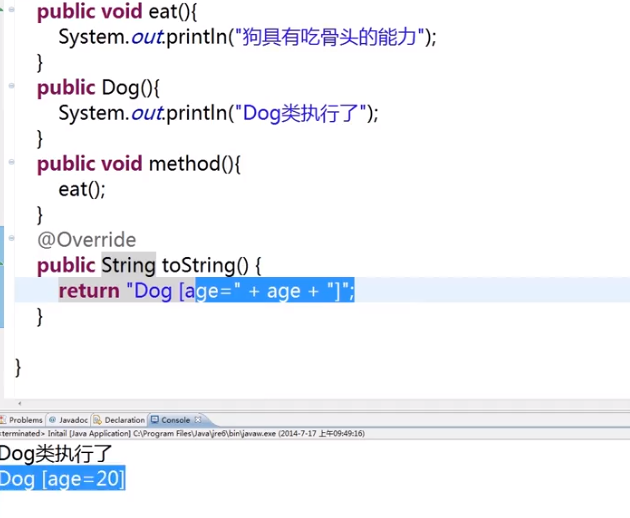Viewport: 630px width, 518px height.
Task: Click the "eat();" call line
Action: click(x=82, y=189)
